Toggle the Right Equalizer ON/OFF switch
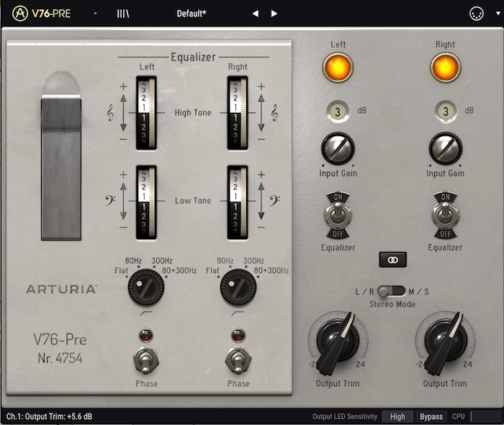This screenshot has height=425, width=504. click(x=445, y=215)
